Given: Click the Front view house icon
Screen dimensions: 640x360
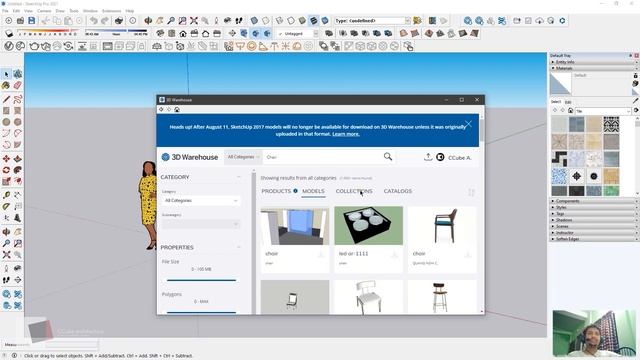Looking at the screenshot, I should (x=183, y=33).
